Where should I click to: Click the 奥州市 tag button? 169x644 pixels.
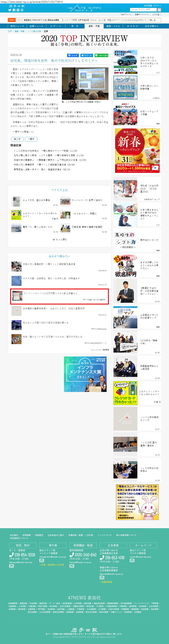pyautogui.click(x=17, y=139)
